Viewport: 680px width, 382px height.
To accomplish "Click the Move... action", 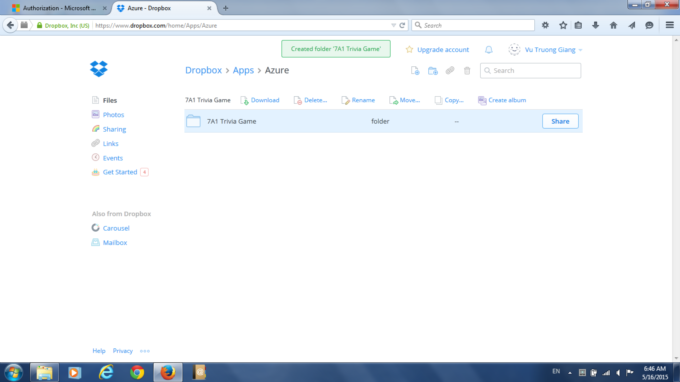I will click(x=405, y=100).
